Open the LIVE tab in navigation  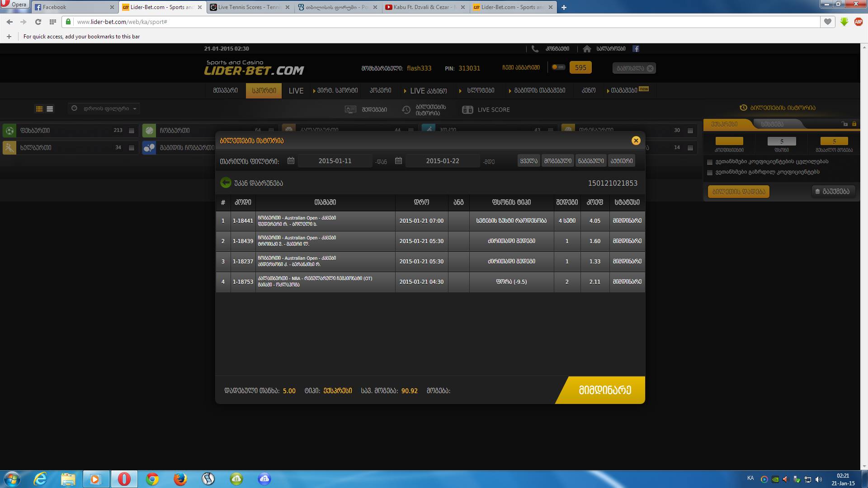tap(296, 91)
